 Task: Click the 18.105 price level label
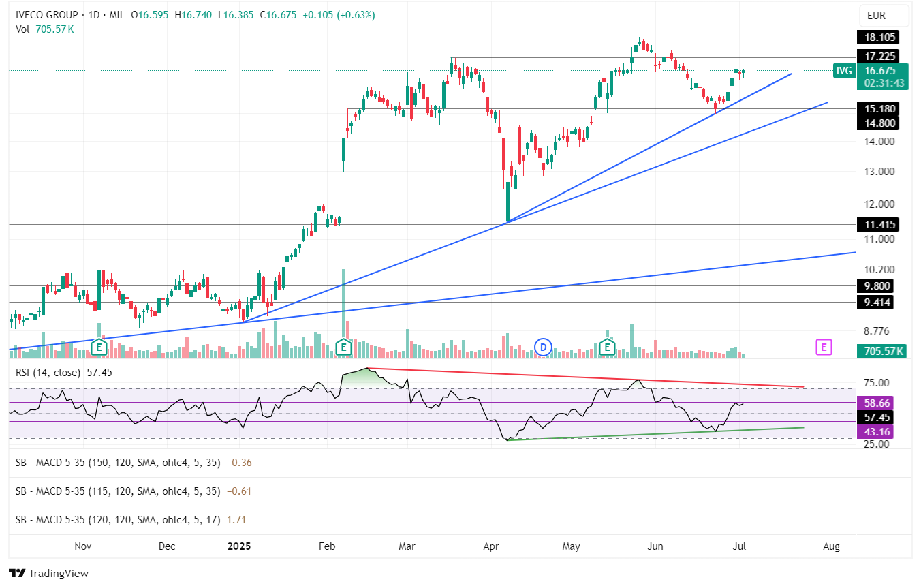[x=879, y=37]
